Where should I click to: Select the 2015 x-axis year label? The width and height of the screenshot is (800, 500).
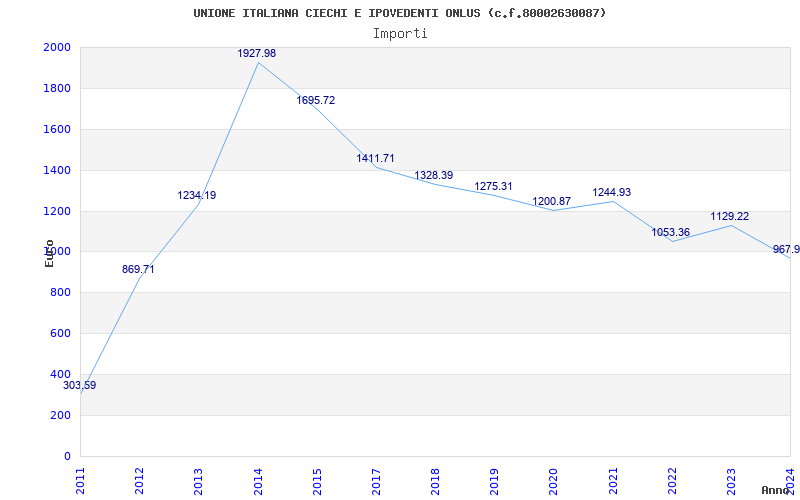point(317,482)
